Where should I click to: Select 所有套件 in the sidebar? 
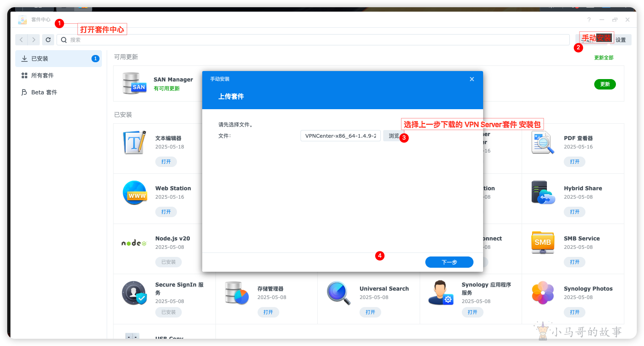[x=59, y=75]
